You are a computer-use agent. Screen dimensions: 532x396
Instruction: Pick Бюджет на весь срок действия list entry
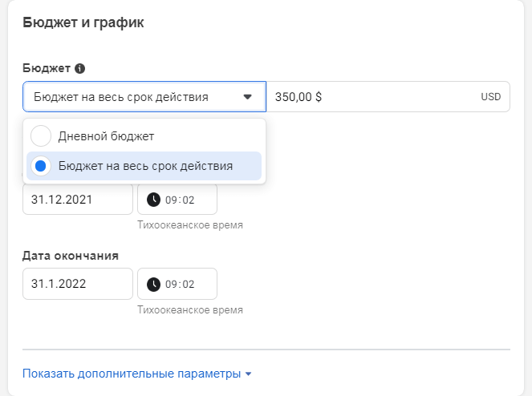pyautogui.click(x=145, y=166)
